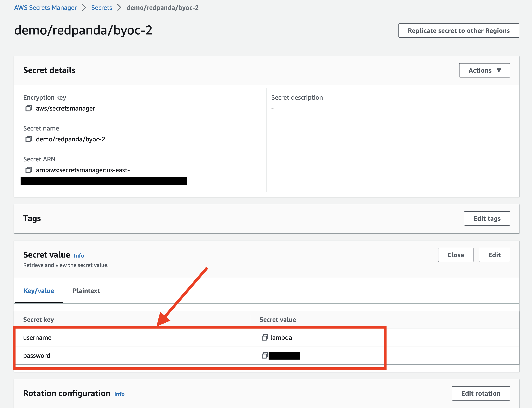The width and height of the screenshot is (532, 408).
Task: Open Edit rotation settings
Action: pos(481,393)
